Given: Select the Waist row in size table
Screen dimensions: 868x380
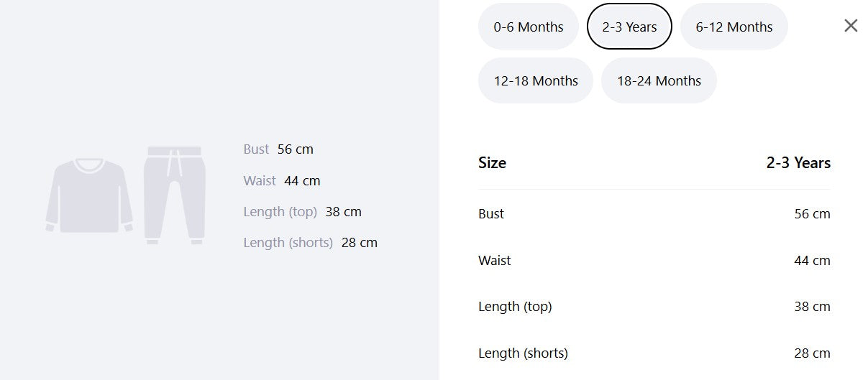Looking at the screenshot, I should point(654,260).
